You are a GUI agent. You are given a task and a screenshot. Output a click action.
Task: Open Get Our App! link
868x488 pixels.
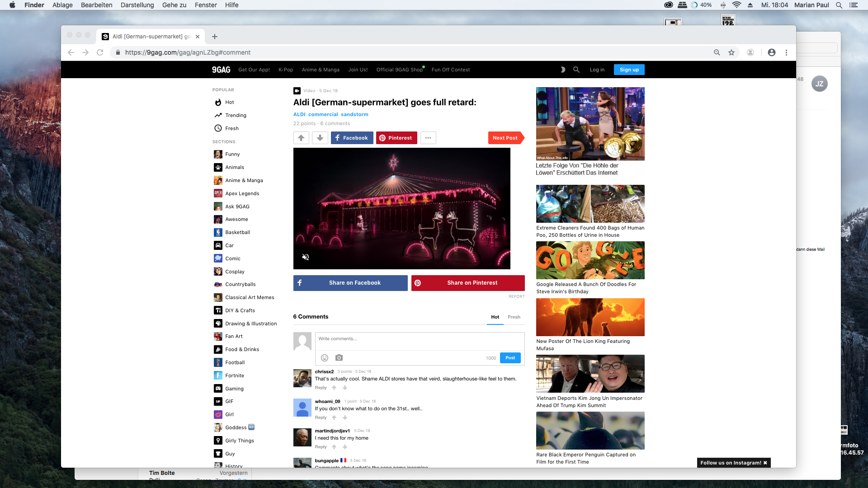coord(254,70)
